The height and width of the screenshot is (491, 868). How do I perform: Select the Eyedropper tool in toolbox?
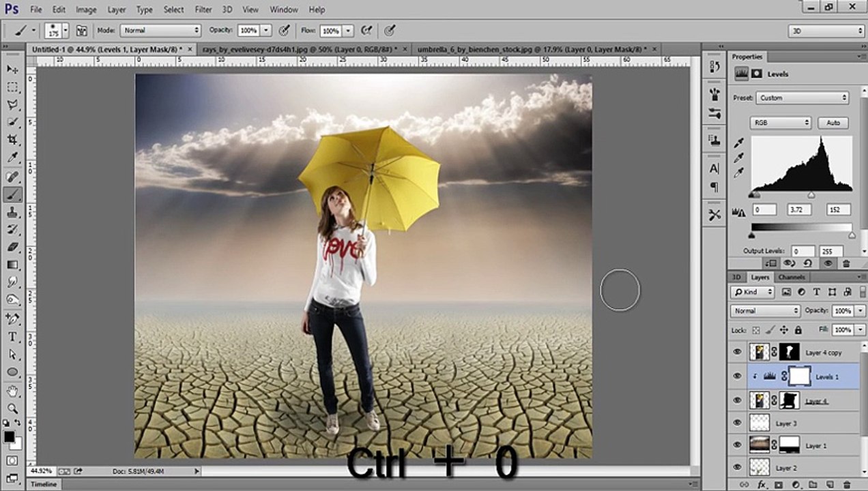(12, 158)
